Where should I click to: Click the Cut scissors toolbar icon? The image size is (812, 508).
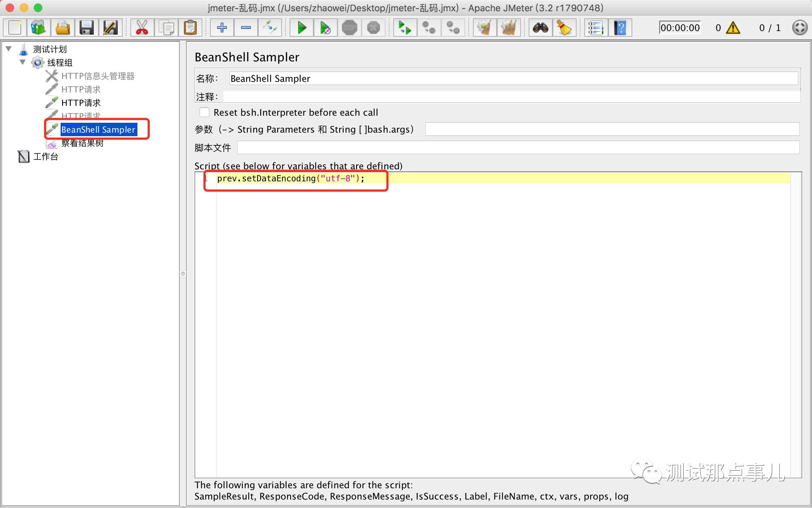pyautogui.click(x=142, y=28)
